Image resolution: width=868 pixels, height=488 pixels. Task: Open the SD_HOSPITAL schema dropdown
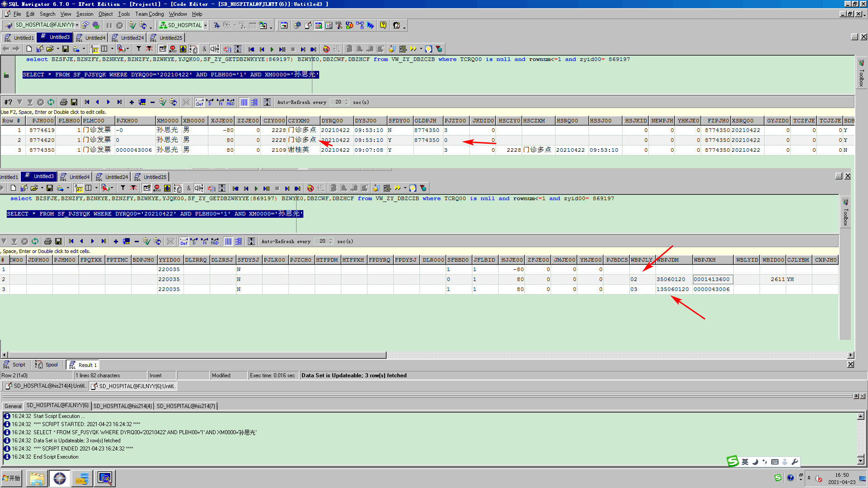[205, 25]
